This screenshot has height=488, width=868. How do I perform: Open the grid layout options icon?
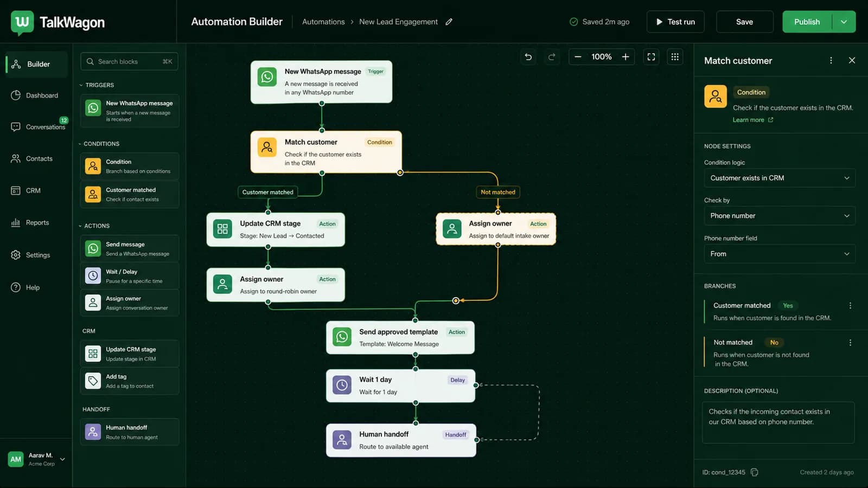point(675,57)
